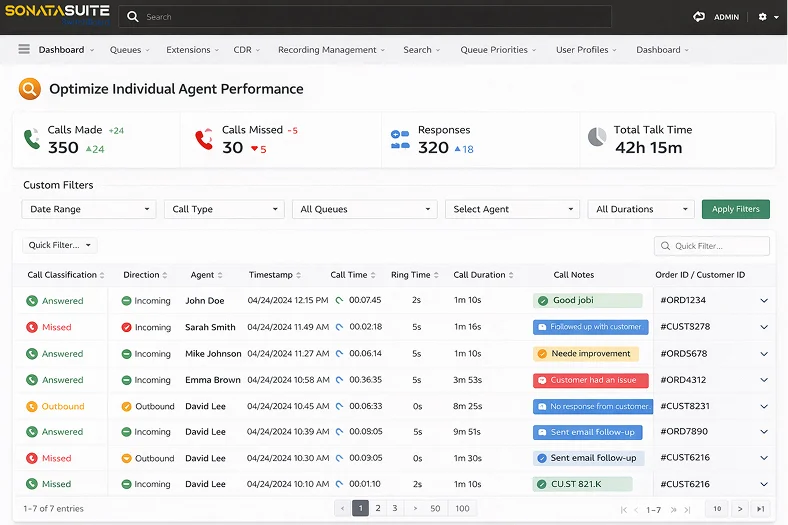The width and height of the screenshot is (788, 525).
Task: Expand the #ORD1234 row chevron
Action: click(764, 300)
